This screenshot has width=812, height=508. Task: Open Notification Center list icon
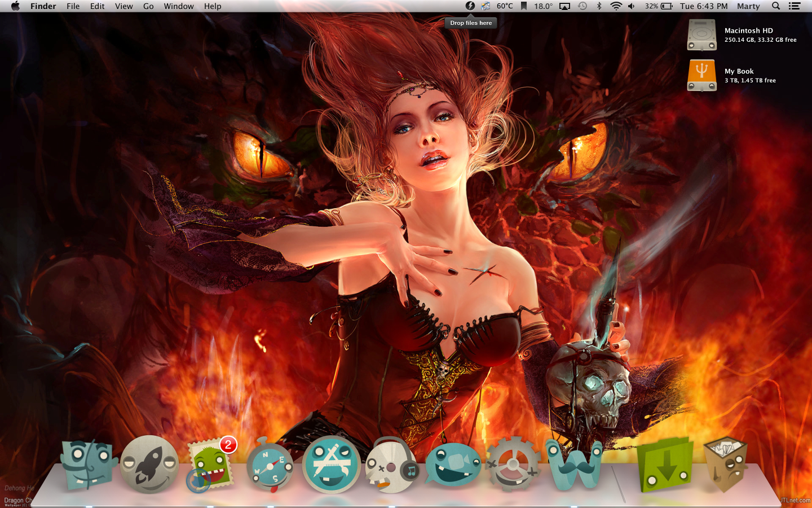tap(795, 6)
